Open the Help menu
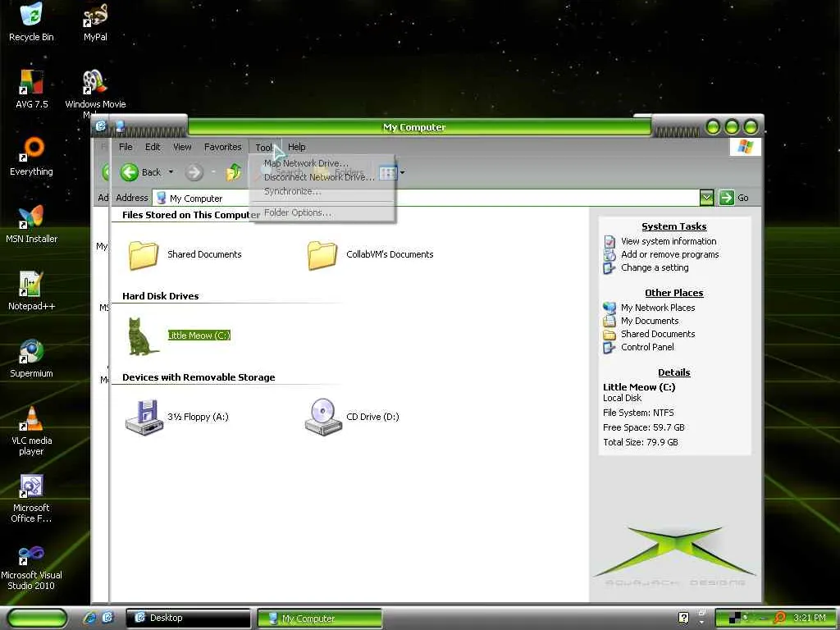Viewport: 840px width, 630px height. (297, 147)
